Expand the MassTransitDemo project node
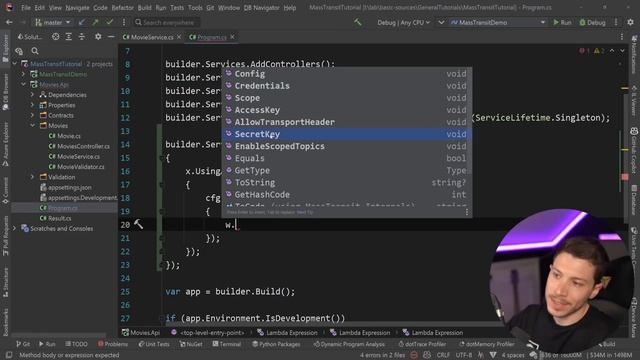640x360 pixels. 23,74
